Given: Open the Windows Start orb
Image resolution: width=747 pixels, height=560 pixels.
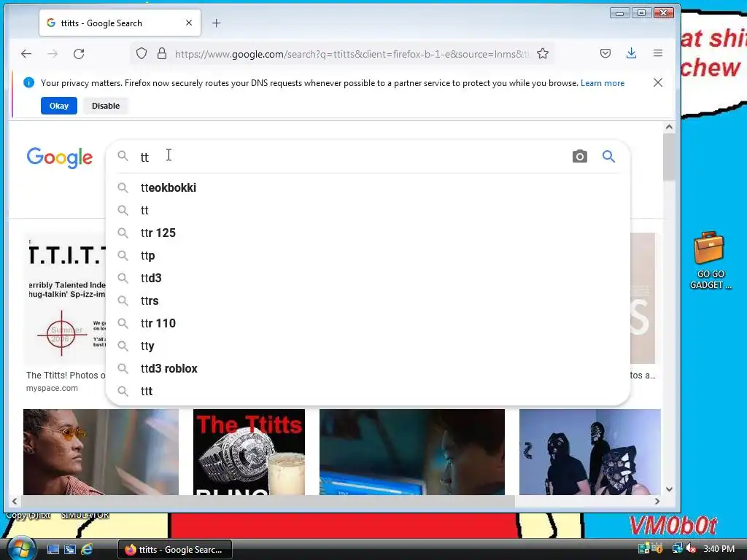Looking at the screenshot, I should pyautogui.click(x=20, y=548).
